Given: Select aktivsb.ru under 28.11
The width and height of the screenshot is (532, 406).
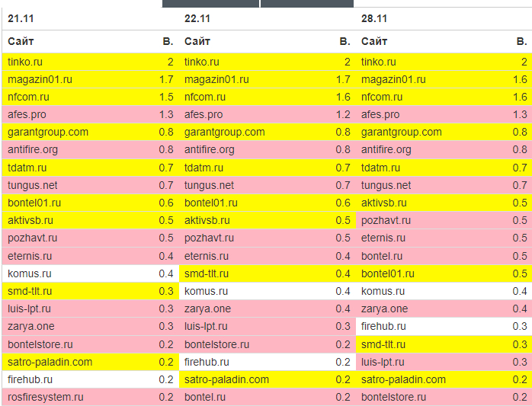Looking at the screenshot, I should point(383,203).
